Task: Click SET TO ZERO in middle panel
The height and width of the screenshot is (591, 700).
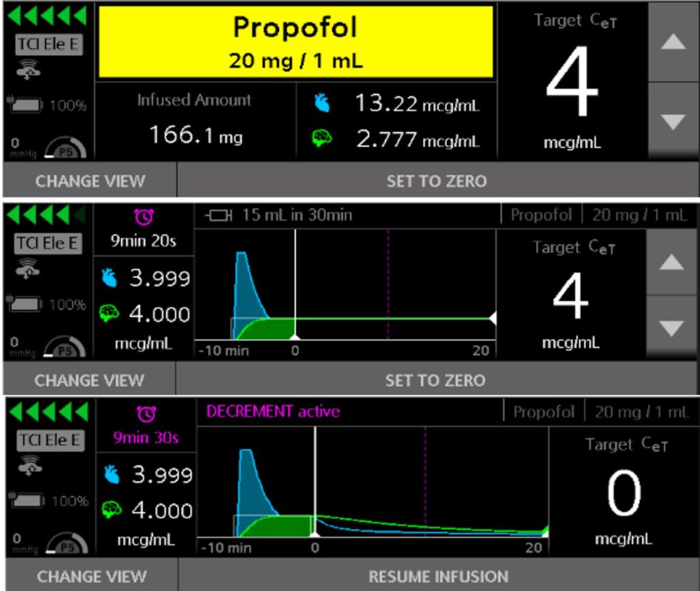Action: pyautogui.click(x=435, y=380)
